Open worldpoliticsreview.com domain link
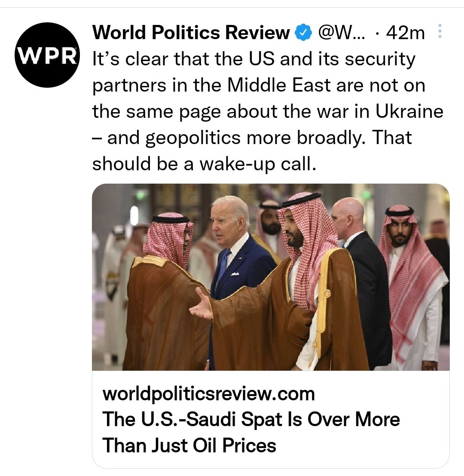 pyautogui.click(x=209, y=394)
